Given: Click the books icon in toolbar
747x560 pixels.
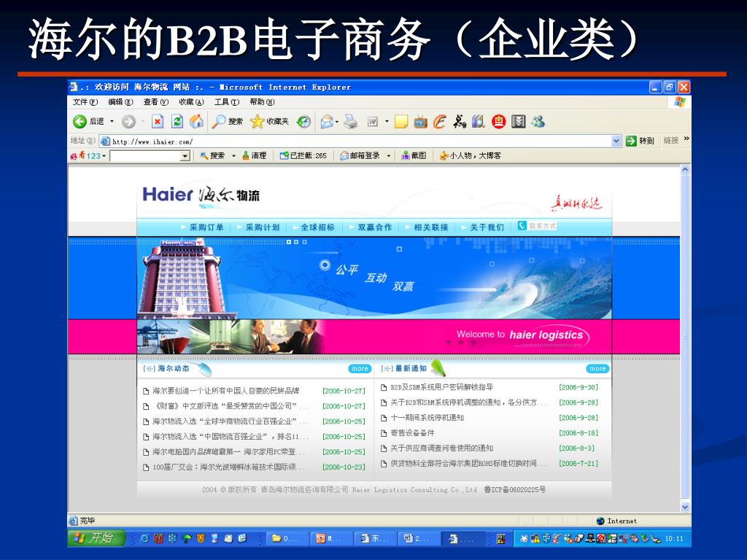Looking at the screenshot, I should (x=479, y=122).
